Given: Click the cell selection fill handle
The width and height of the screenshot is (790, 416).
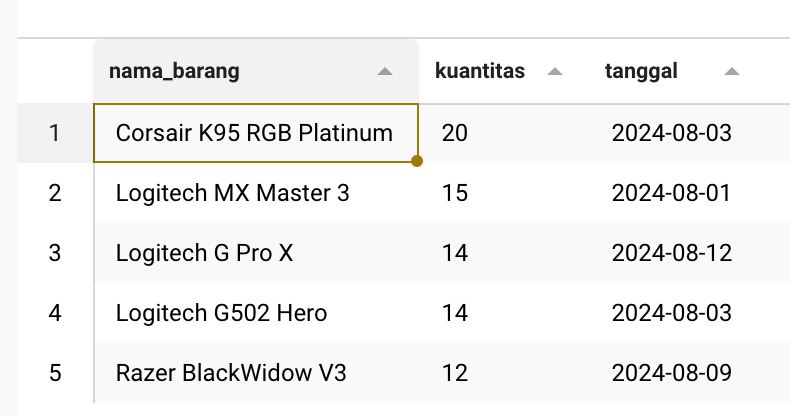Looking at the screenshot, I should pyautogui.click(x=417, y=161).
